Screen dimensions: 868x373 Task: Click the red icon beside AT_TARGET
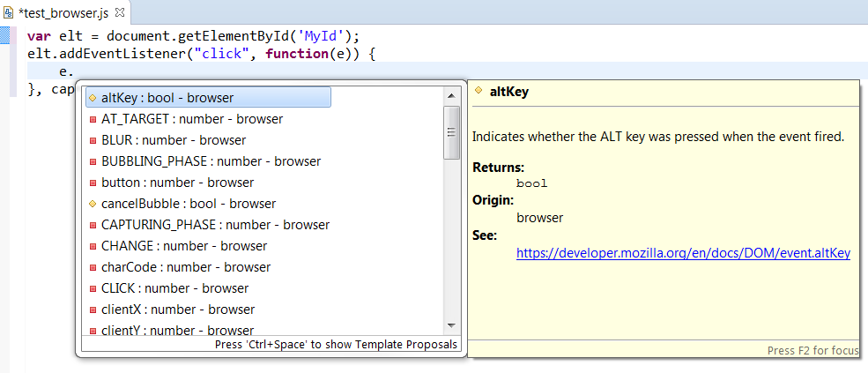93,119
